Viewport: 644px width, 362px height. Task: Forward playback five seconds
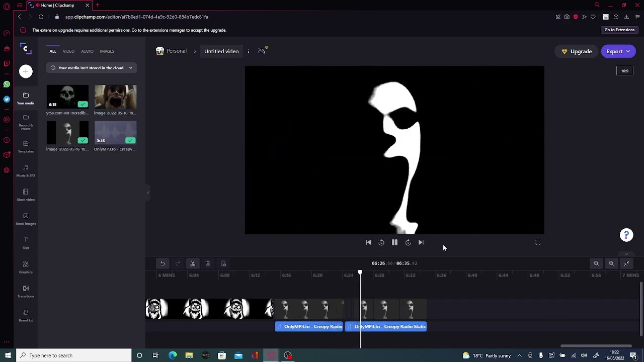(x=408, y=242)
